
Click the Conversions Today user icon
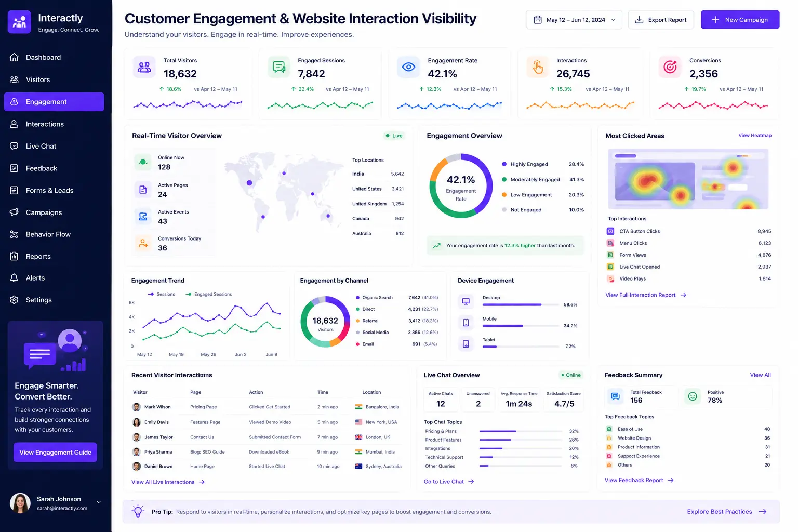pyautogui.click(x=143, y=243)
